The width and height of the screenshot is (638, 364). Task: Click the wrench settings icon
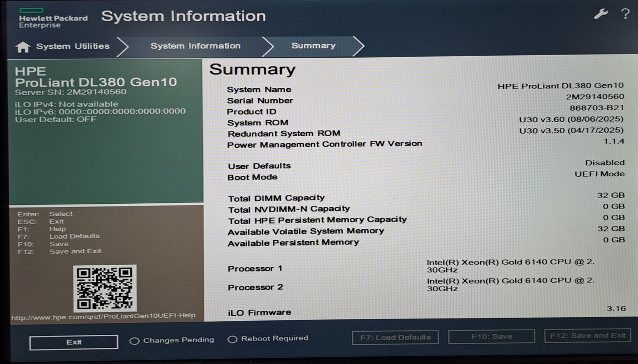601,14
